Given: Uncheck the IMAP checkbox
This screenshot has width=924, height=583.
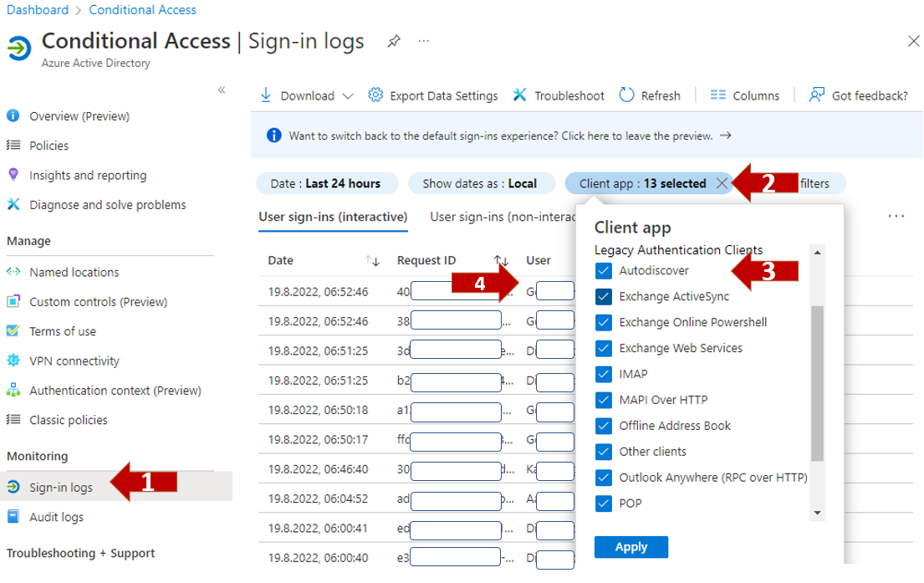Looking at the screenshot, I should click(604, 375).
